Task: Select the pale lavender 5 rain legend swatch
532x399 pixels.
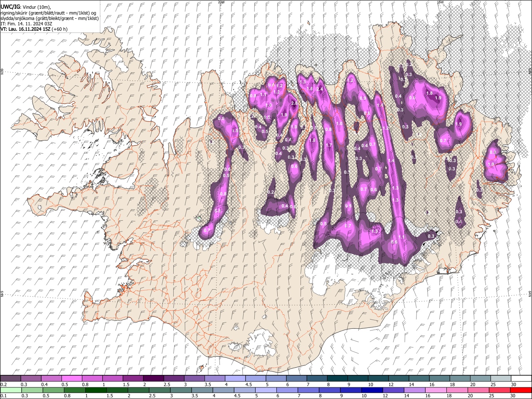Action: [x=266, y=390]
